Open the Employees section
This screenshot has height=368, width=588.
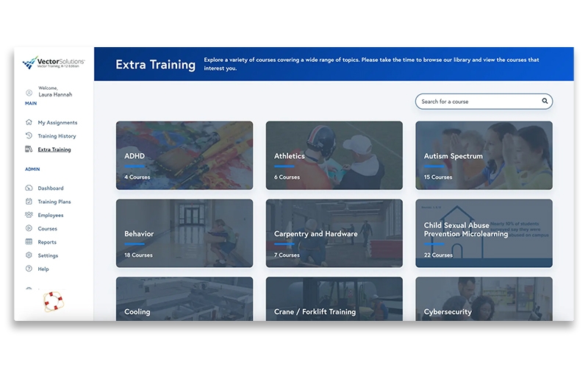coord(51,215)
